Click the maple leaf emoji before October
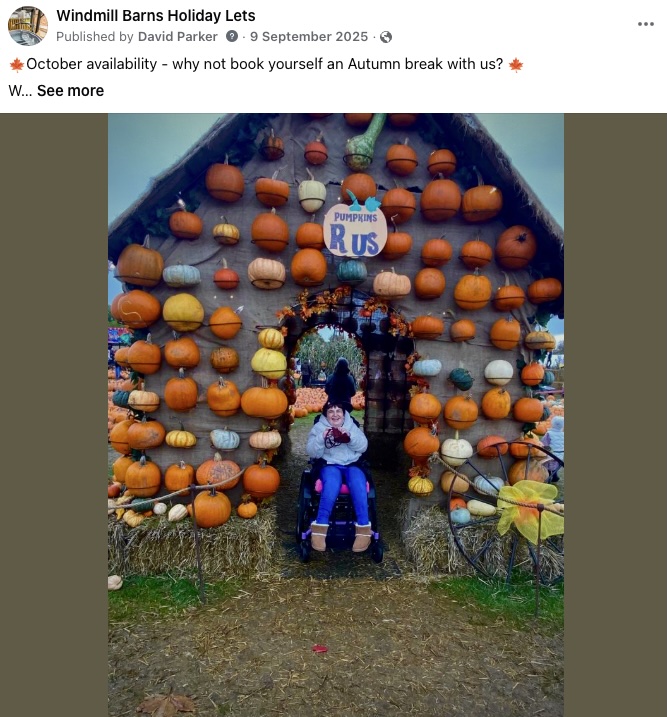Screen dimensions: 667x717 pyautogui.click(x=17, y=64)
